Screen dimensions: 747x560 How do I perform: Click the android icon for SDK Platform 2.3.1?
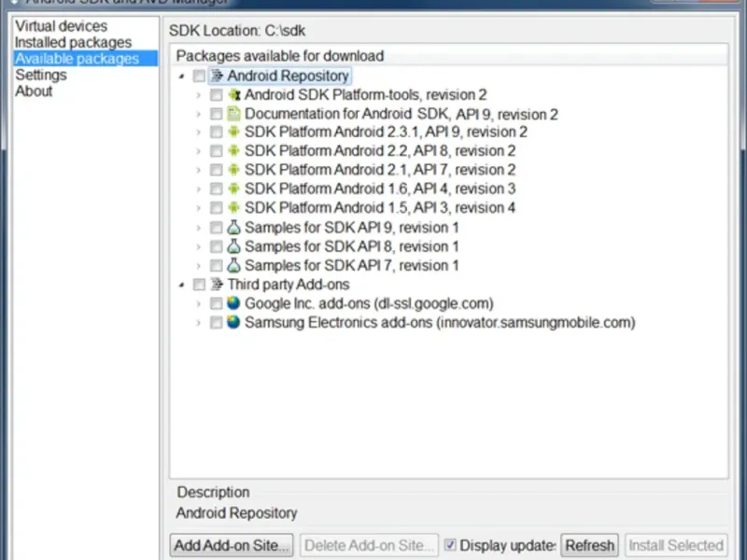click(233, 132)
